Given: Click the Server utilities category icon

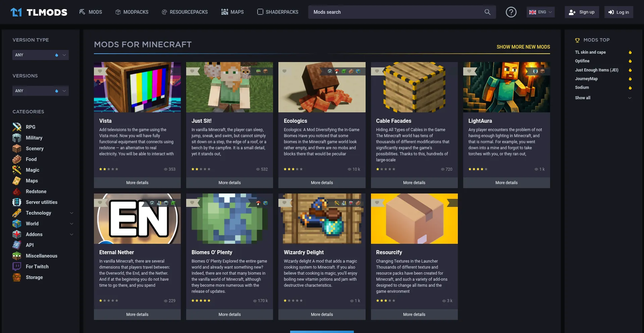Looking at the screenshot, I should (x=17, y=202).
